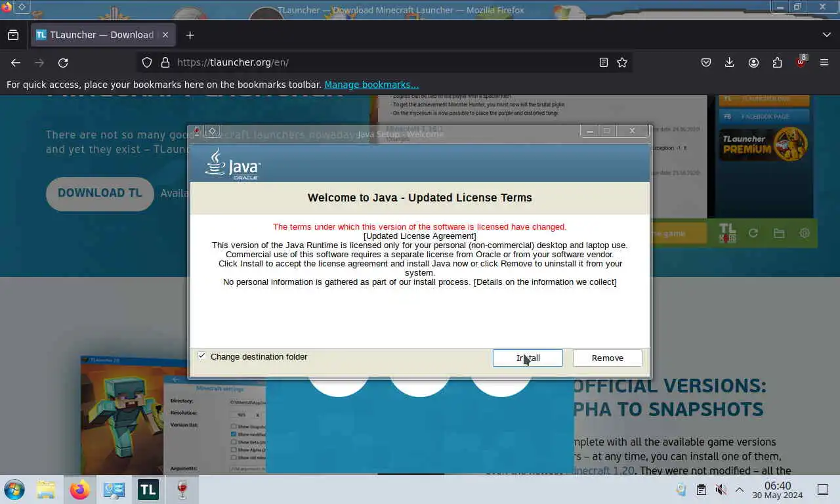840x504 pixels.
Task: Click the Java Setup title bar app icon
Action: click(x=196, y=131)
